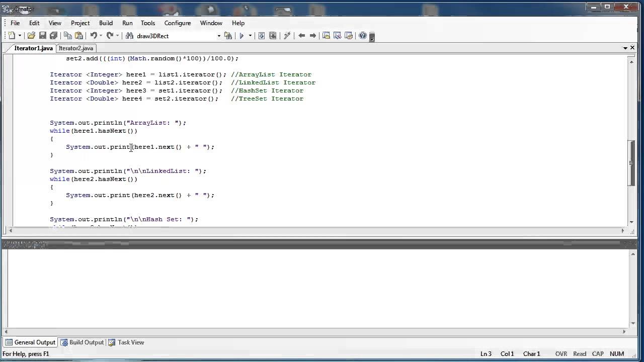This screenshot has height=362, width=644.
Task: Open the toolbar options overflow arrow
Action: [372, 36]
